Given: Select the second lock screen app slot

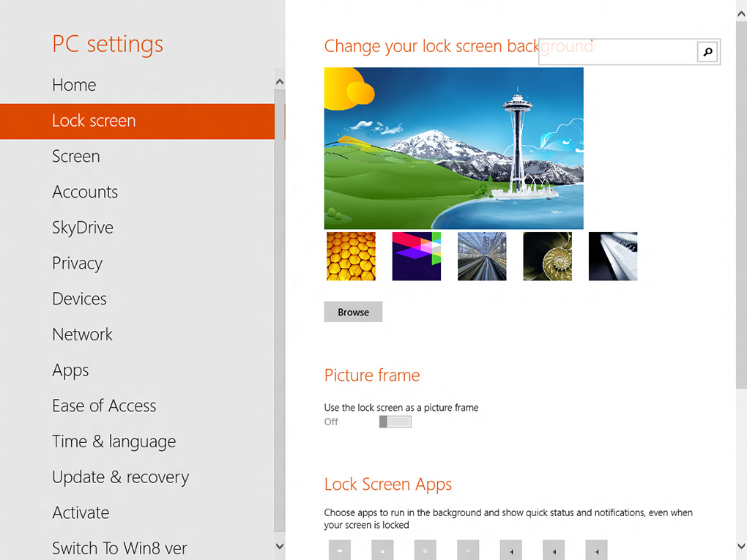Looking at the screenshot, I should click(382, 550).
